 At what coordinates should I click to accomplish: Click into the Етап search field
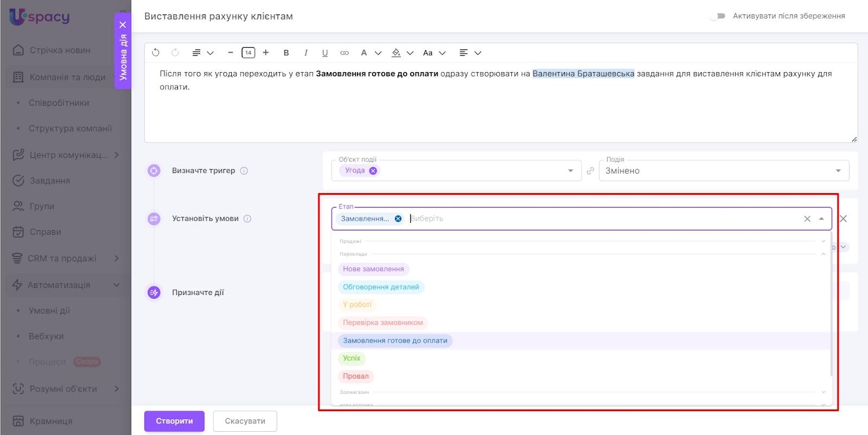pos(597,219)
